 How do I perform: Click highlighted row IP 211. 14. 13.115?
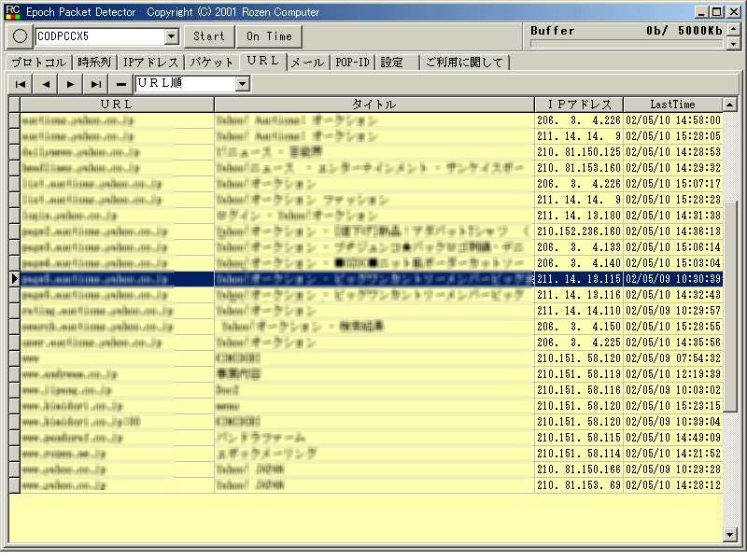[579, 279]
